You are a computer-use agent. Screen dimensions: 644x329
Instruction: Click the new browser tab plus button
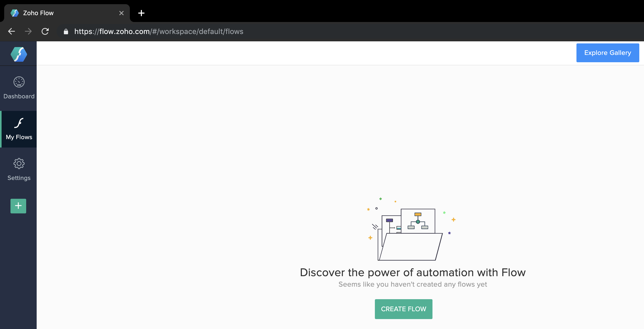coord(141,13)
